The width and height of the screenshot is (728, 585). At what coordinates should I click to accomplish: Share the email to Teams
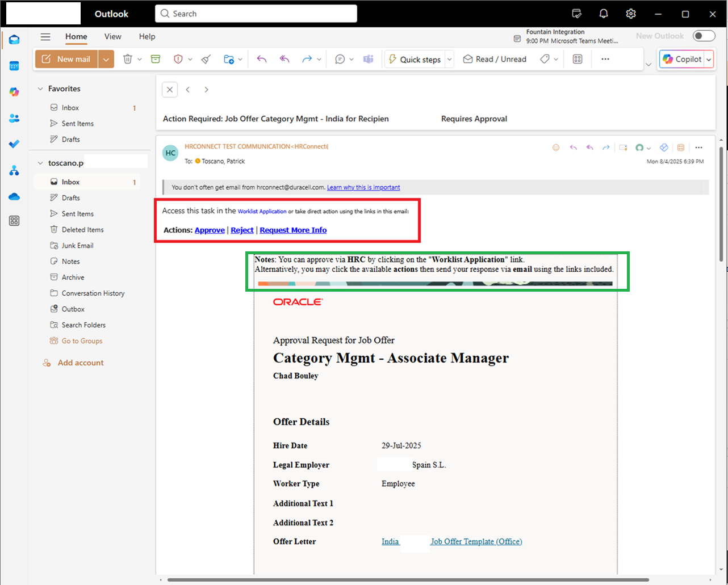click(369, 58)
